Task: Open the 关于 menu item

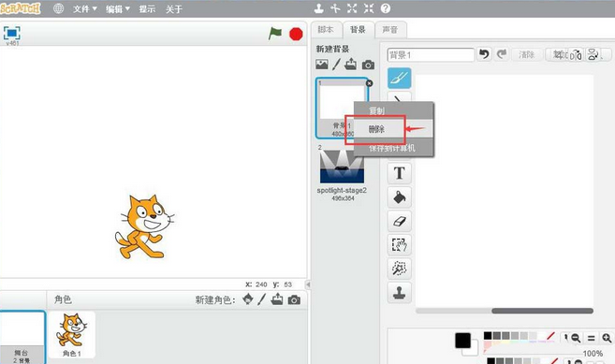Action: click(x=174, y=8)
